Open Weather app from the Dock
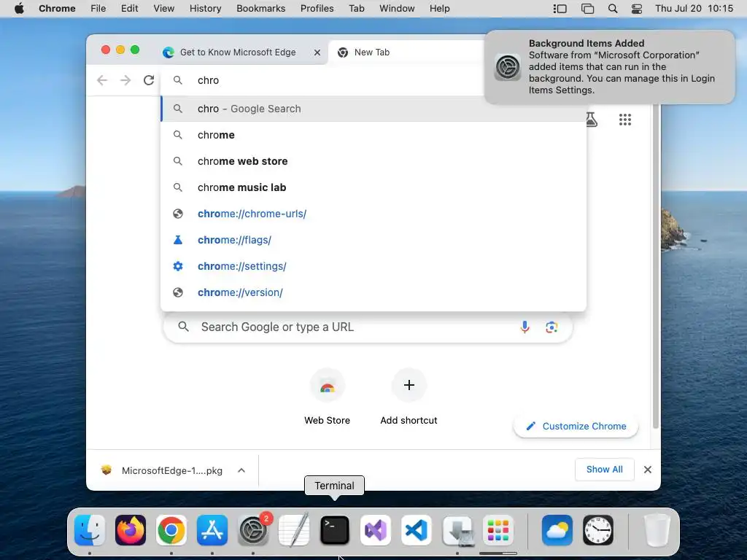This screenshot has width=747, height=560. click(557, 530)
